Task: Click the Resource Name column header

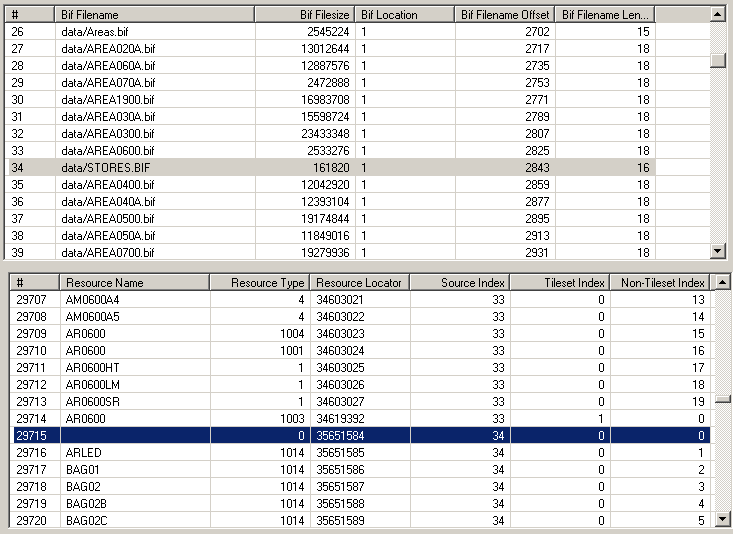Action: click(134, 282)
